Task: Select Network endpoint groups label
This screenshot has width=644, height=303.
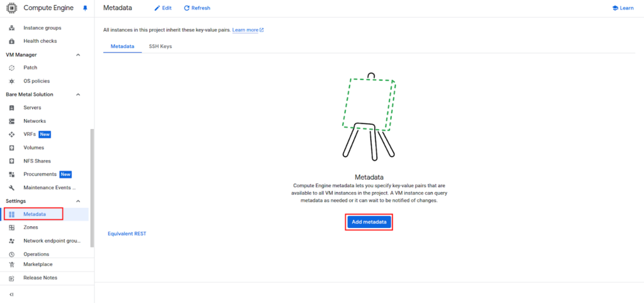Action: pyautogui.click(x=52, y=241)
